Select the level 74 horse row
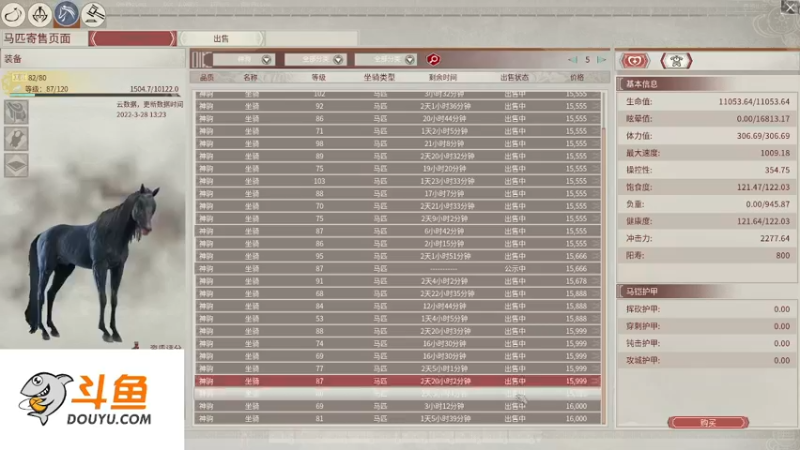The image size is (800, 450). 397,343
